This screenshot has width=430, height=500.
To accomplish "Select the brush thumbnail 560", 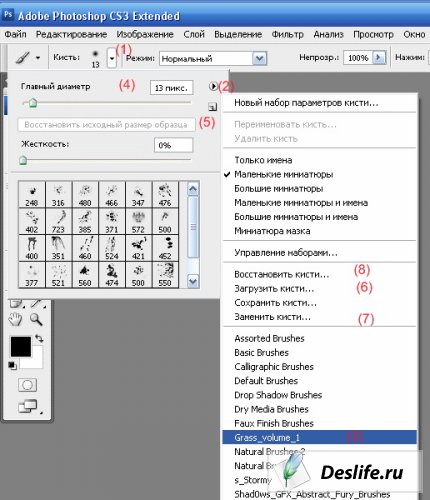I will click(x=85, y=275).
